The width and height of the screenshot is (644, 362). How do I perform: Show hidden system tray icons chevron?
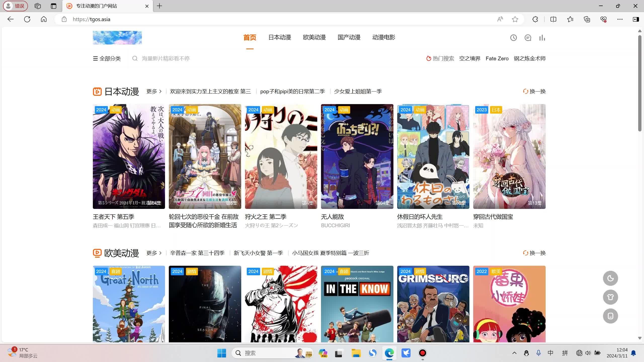click(514, 353)
